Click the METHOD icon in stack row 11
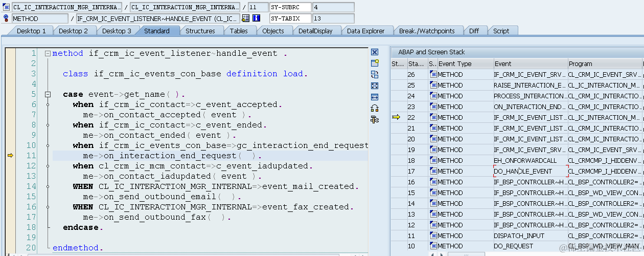 pos(433,236)
